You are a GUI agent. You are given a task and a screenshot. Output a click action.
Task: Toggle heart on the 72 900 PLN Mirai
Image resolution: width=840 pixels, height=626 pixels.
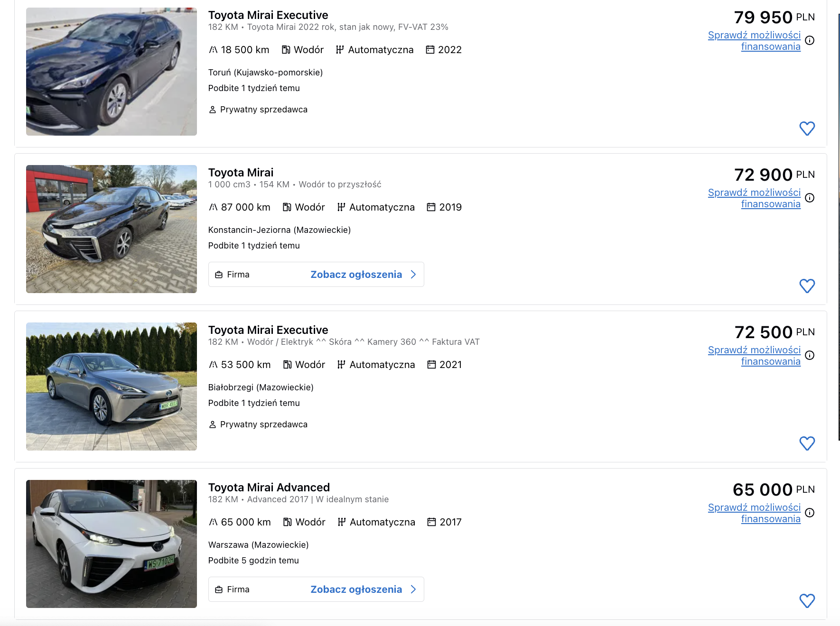807,286
